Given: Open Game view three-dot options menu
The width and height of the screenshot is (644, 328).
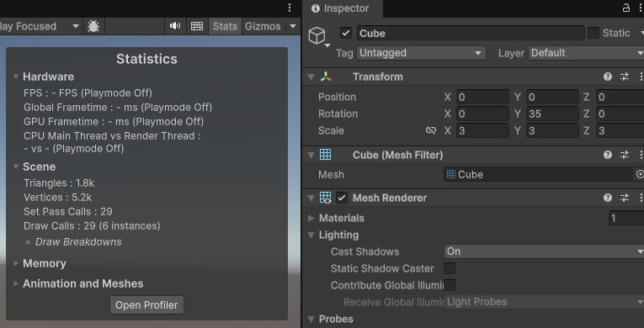Looking at the screenshot, I should point(290,8).
